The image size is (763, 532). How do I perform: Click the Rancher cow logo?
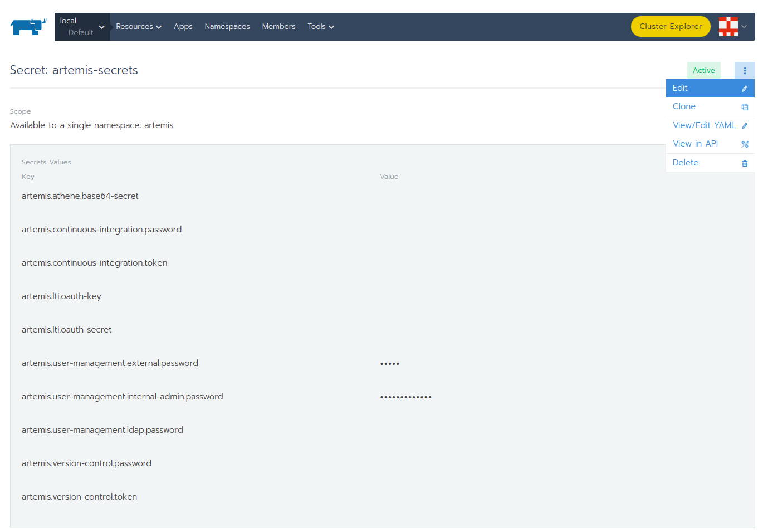[x=28, y=26]
